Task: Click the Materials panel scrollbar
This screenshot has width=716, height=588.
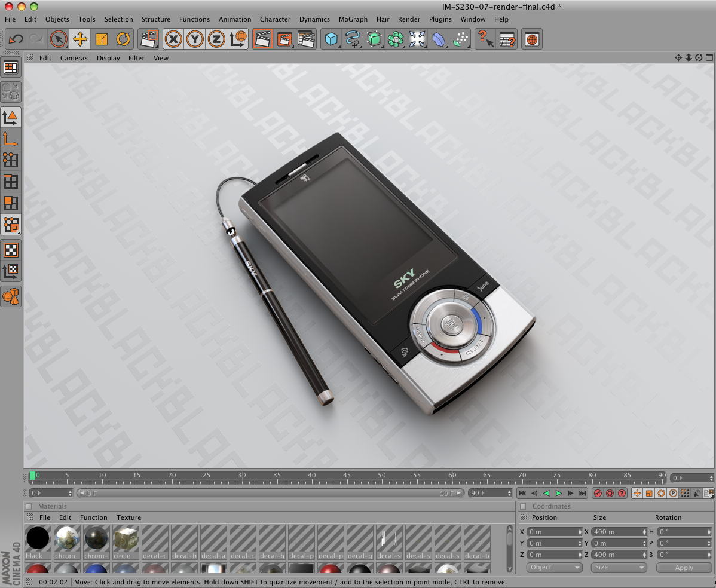Action: [510, 549]
